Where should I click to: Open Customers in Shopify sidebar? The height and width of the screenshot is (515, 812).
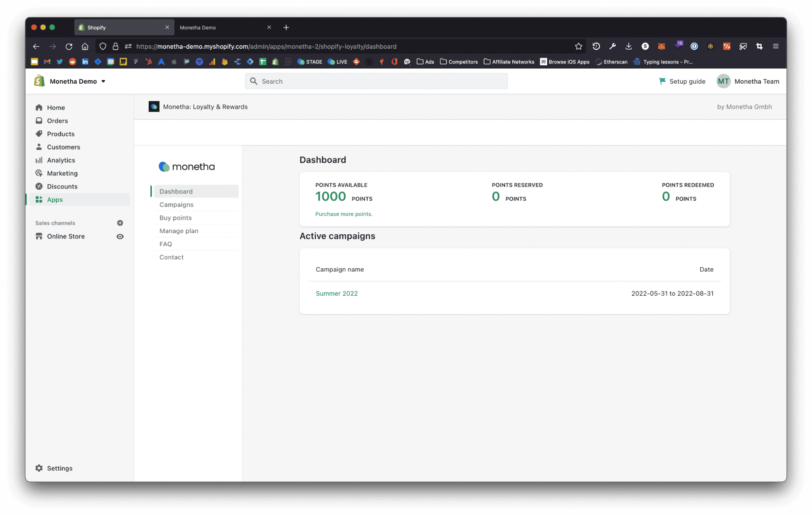79,147
